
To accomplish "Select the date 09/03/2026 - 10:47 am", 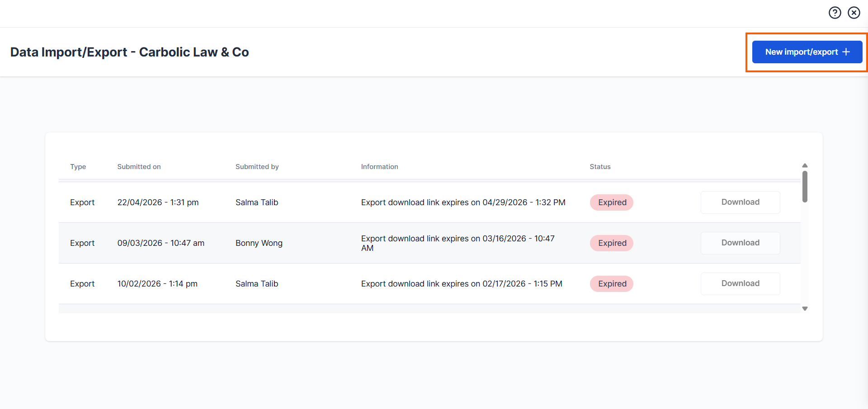I will pyautogui.click(x=160, y=243).
